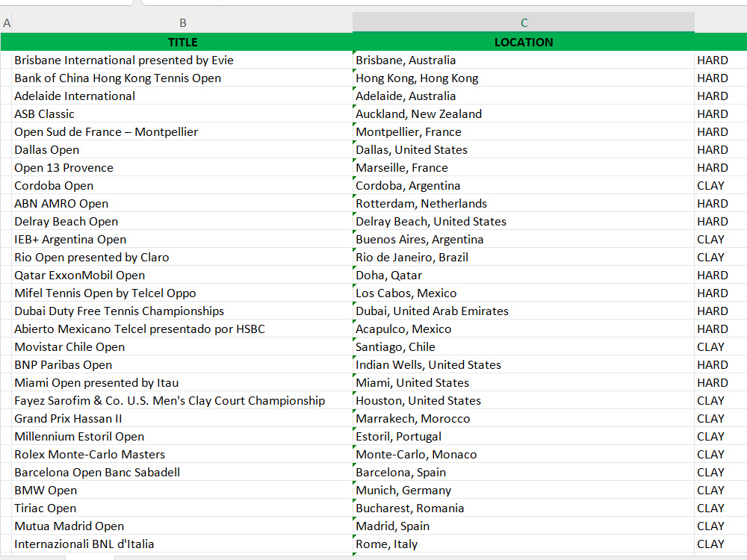Select location cell 'Acapulco, Mexico'
Screen dimensions: 747x560
pos(524,329)
